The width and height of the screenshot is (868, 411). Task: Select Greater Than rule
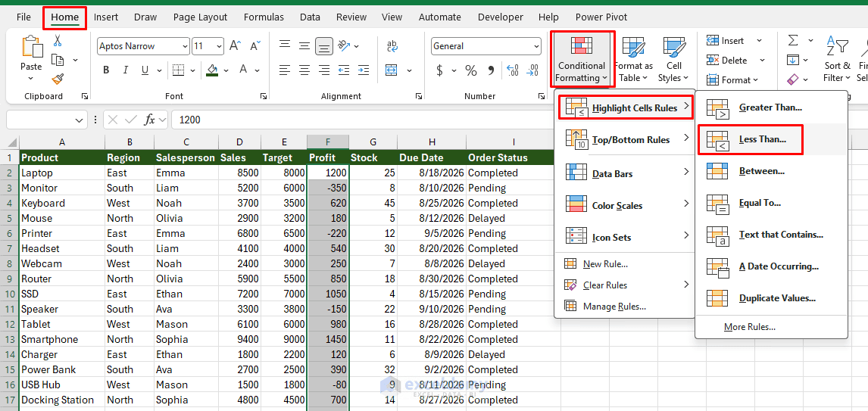pos(772,107)
